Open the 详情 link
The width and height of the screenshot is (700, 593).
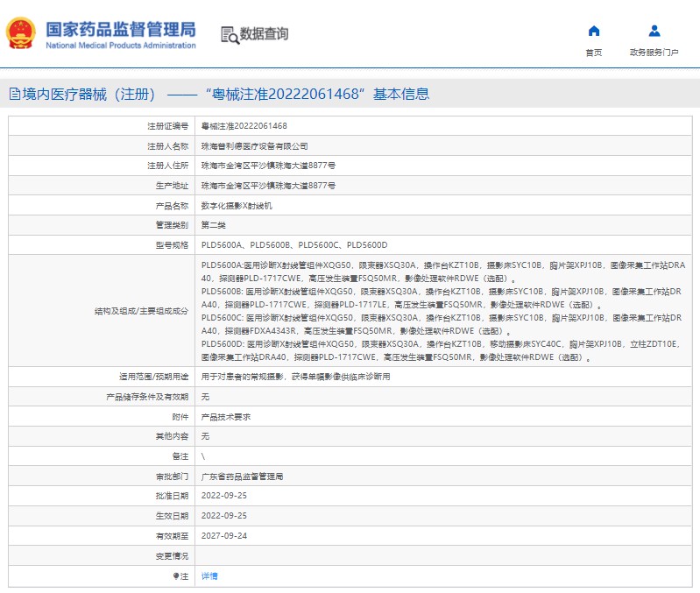(209, 576)
